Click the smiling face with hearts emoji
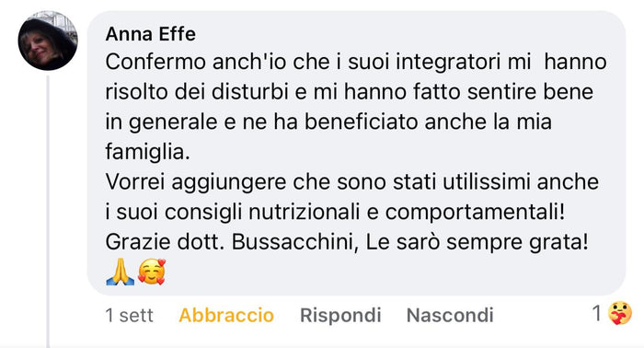 pyautogui.click(x=152, y=272)
